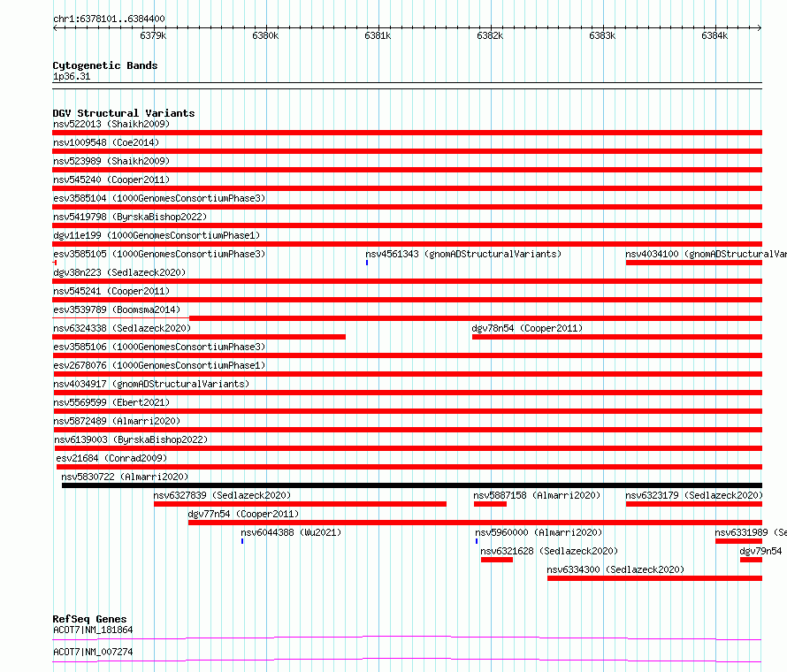787x672 pixels.
Task: Select nsv4561343 gnomAD variant label
Action: 463,254
